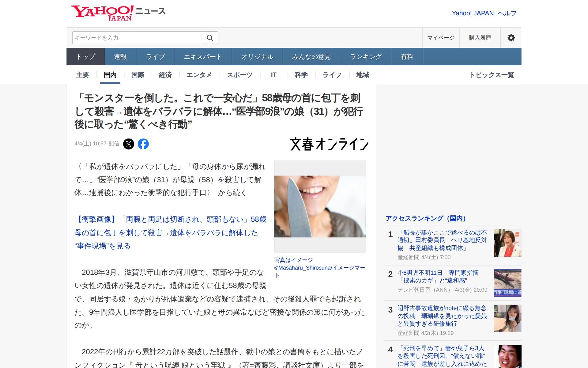Share article on X icon
The image size is (588, 368).
(x=129, y=144)
